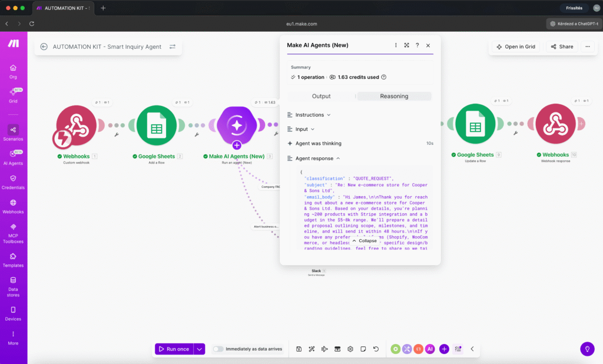Click the notes icon in the bottom toolbar

(363, 349)
